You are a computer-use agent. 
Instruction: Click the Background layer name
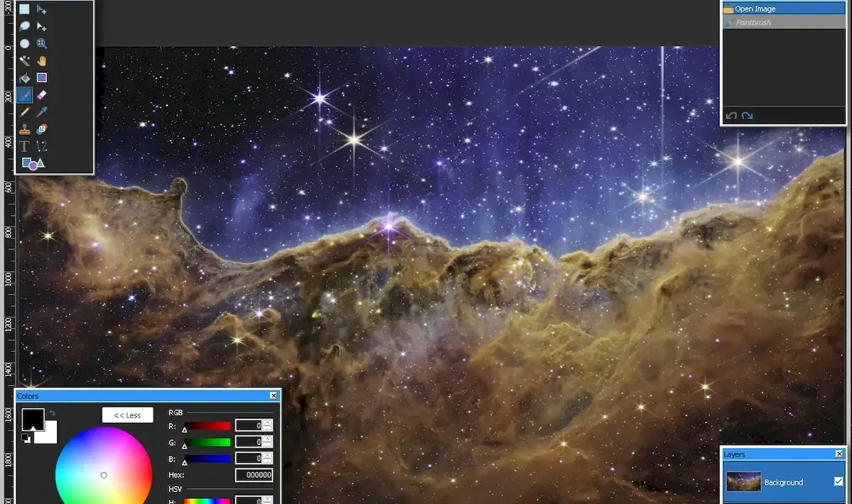point(784,483)
